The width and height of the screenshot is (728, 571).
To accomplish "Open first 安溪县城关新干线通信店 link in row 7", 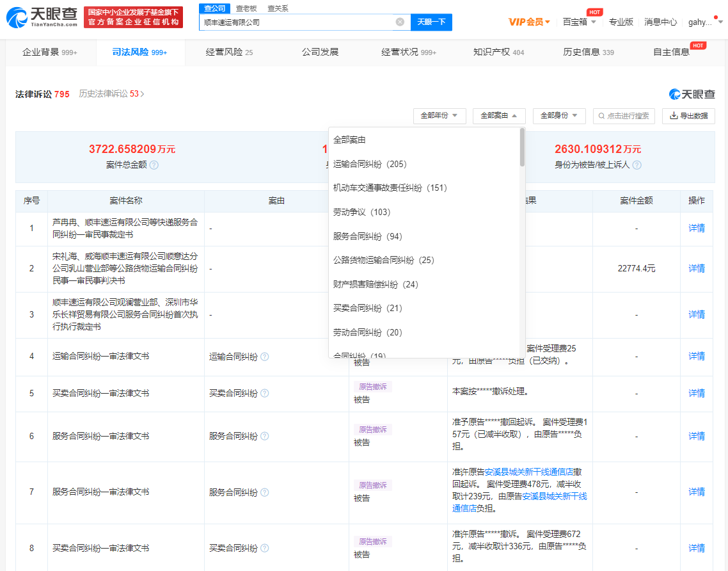I will coord(529,472).
